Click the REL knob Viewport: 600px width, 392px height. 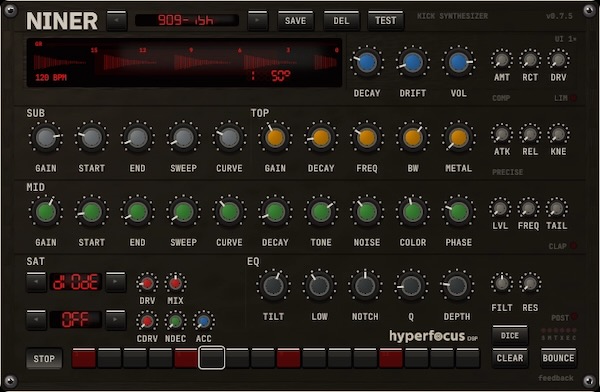(x=530, y=134)
